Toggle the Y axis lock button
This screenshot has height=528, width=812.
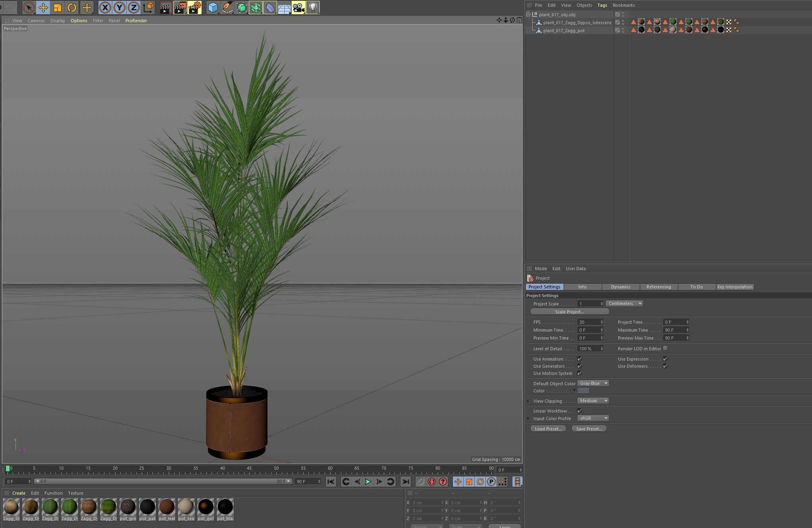[x=119, y=8]
